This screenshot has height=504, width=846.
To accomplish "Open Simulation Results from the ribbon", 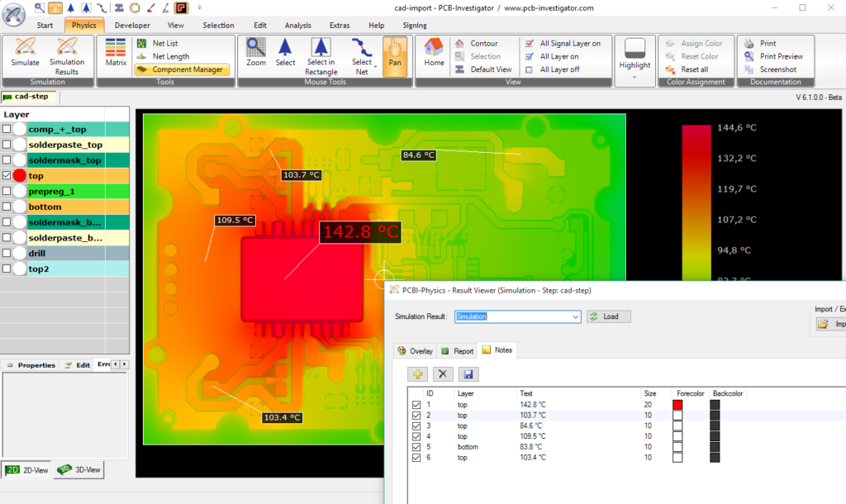I will pyautogui.click(x=67, y=56).
